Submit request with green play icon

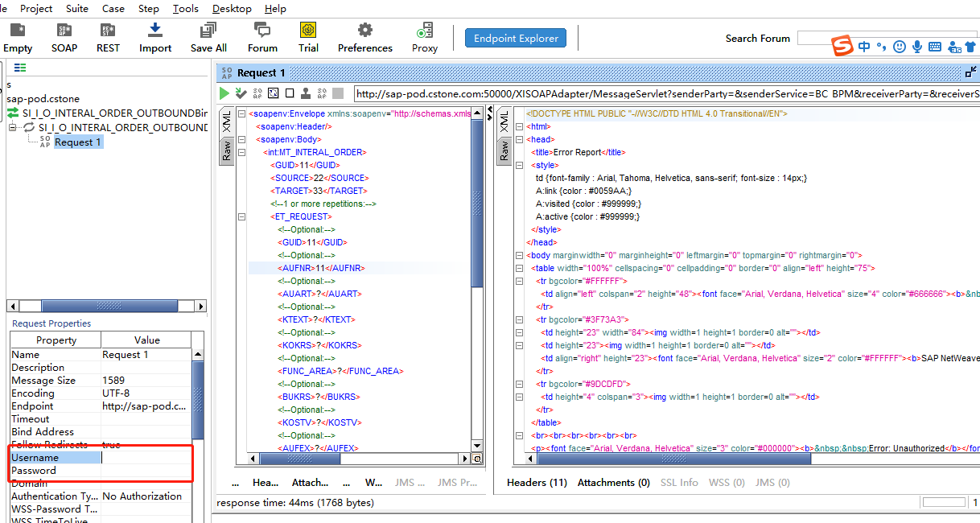(x=224, y=93)
